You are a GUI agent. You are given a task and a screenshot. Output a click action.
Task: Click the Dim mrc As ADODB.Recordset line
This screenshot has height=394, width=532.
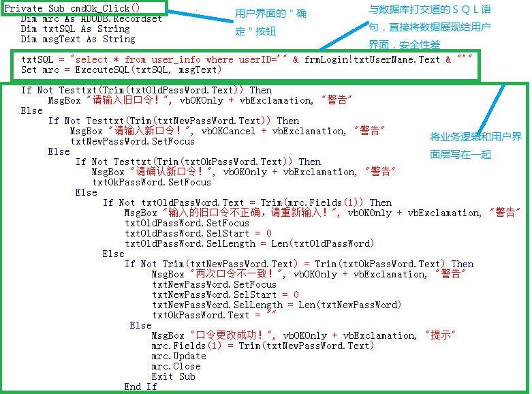(x=91, y=19)
